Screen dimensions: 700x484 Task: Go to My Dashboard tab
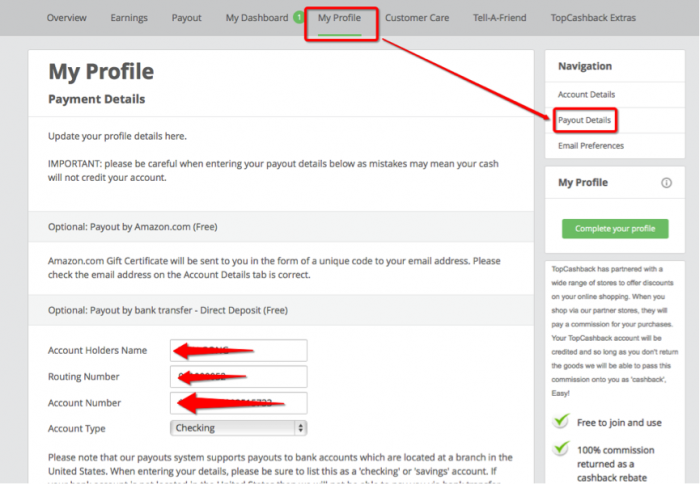pos(257,18)
